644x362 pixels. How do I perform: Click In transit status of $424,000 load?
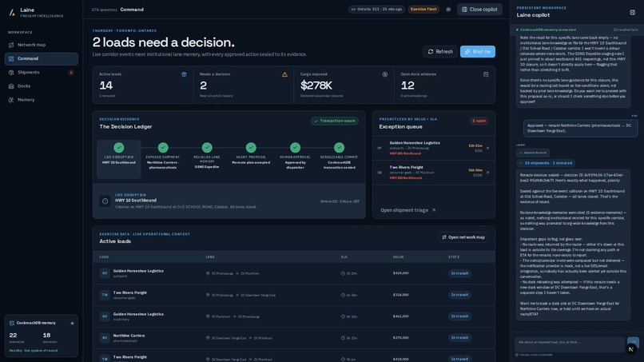[459, 273]
